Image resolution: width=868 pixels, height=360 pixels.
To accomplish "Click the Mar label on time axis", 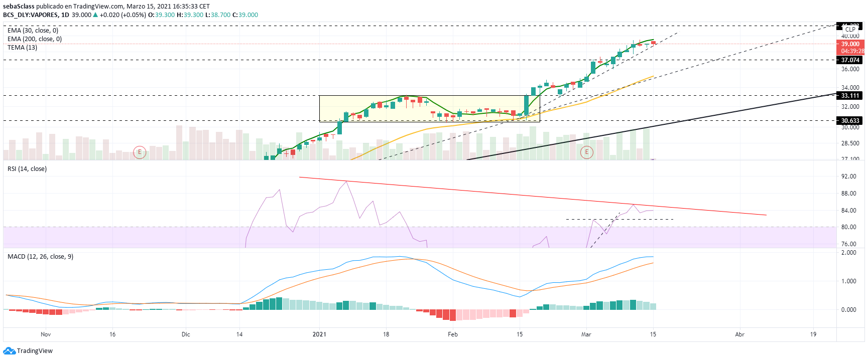I will pyautogui.click(x=586, y=334).
